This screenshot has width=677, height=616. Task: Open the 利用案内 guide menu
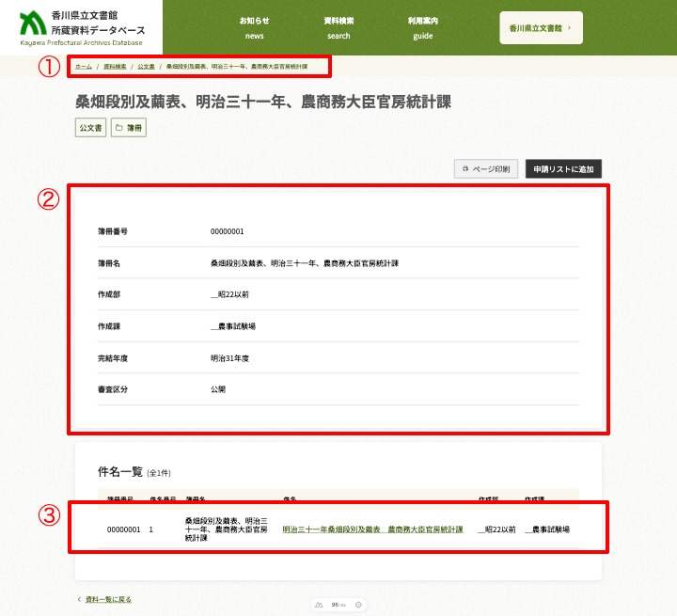coord(423,28)
